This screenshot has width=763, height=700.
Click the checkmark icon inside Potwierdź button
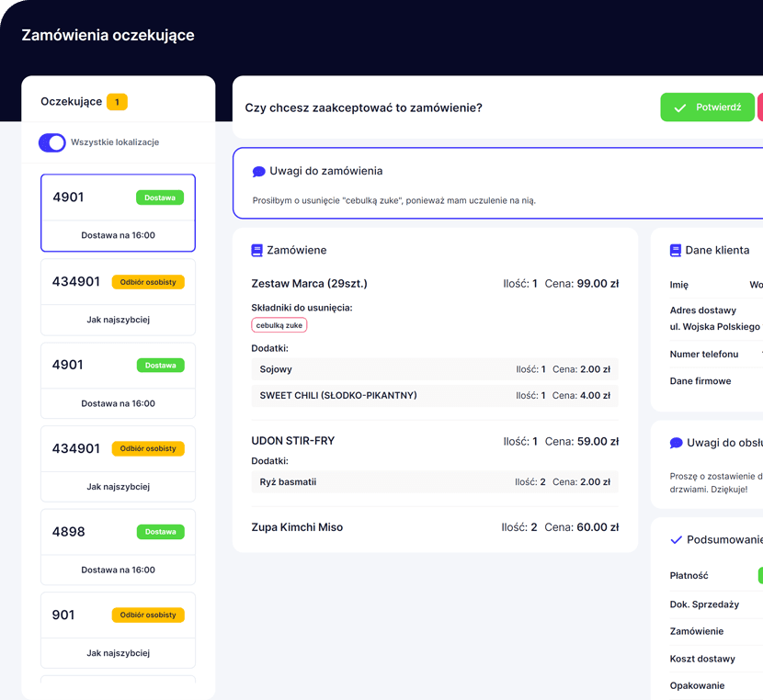pos(679,107)
